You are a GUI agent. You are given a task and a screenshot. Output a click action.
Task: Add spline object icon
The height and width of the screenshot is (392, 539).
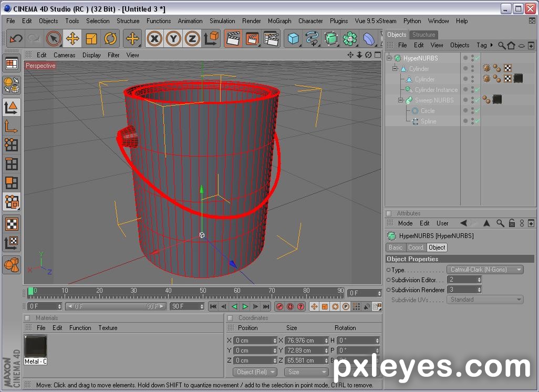(x=312, y=38)
